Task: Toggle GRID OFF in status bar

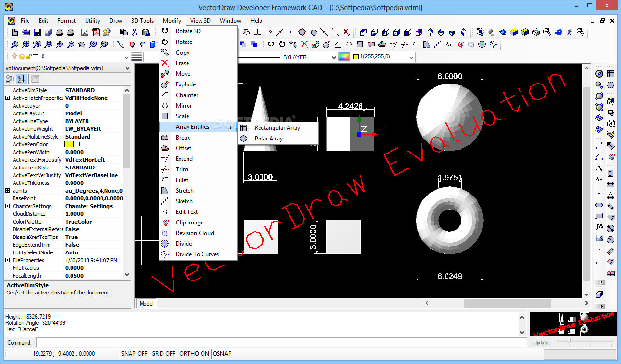Action: [163, 354]
